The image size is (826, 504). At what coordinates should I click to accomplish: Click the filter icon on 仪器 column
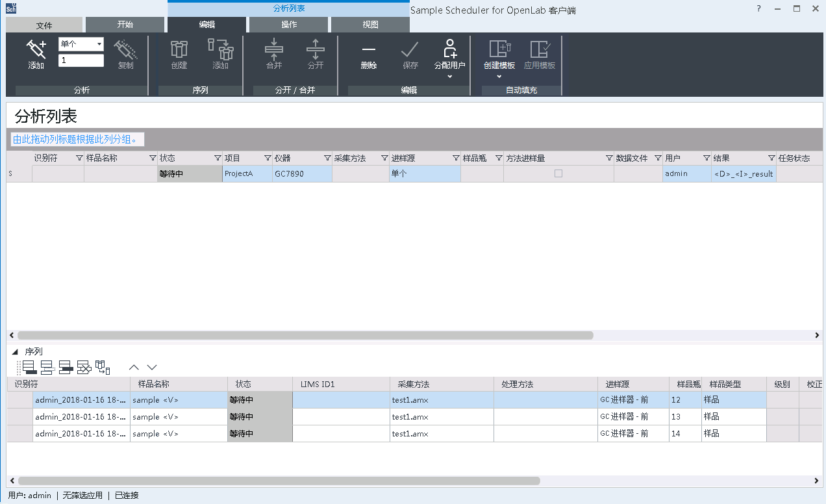pos(327,158)
